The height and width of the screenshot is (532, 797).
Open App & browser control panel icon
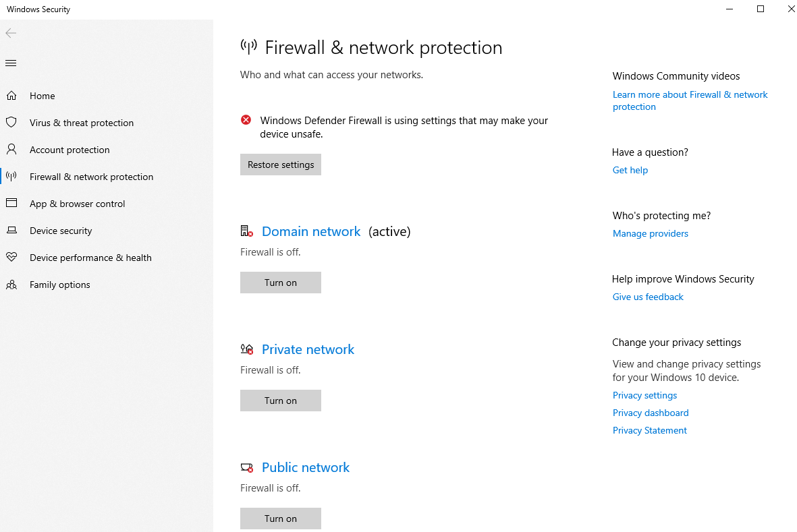pyautogui.click(x=12, y=203)
